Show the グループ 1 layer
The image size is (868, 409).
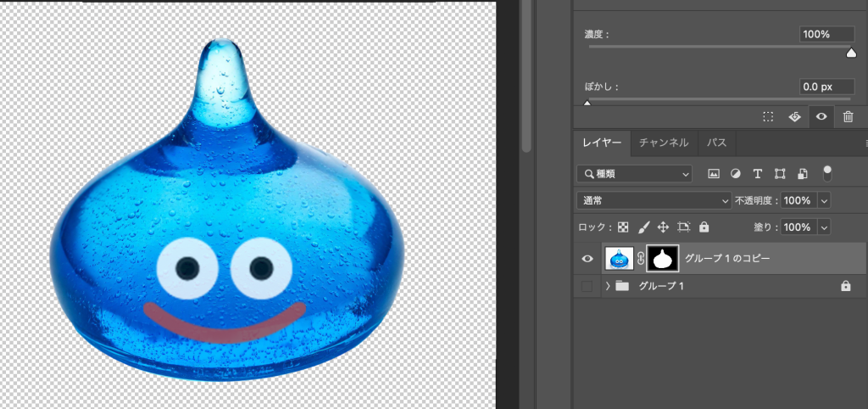pos(587,287)
